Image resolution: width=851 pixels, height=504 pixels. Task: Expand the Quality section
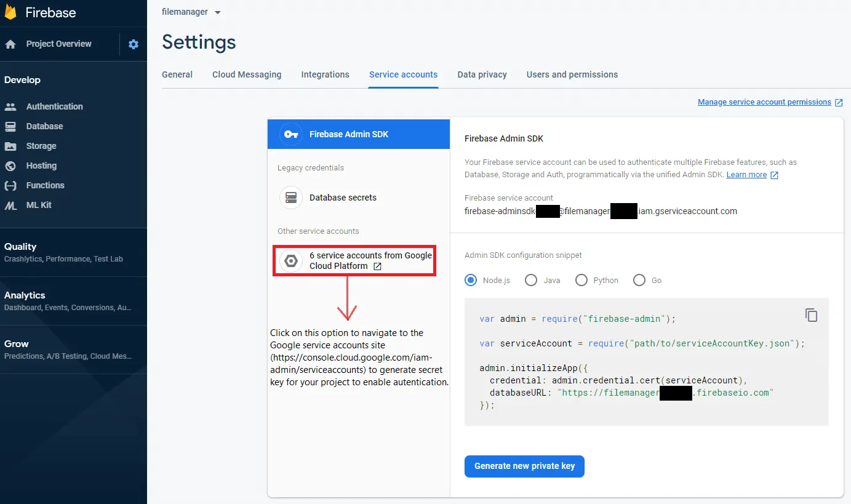click(73, 252)
